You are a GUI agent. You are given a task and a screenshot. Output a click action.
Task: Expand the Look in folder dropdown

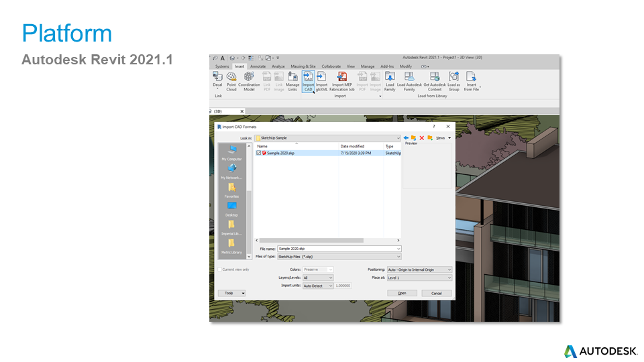tap(398, 138)
